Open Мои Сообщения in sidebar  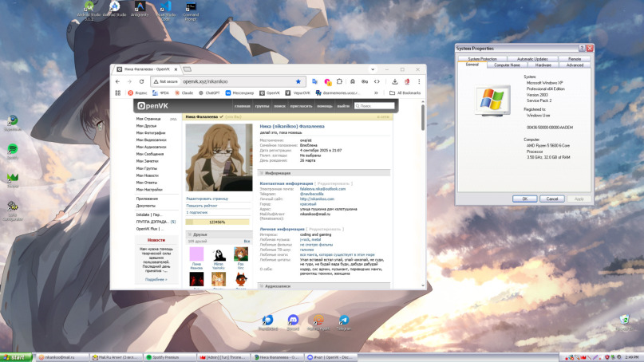tap(150, 154)
